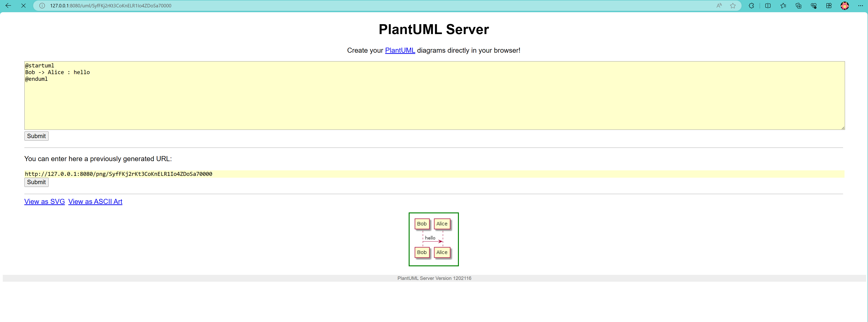Open View as ASCII Art link
868x322 pixels.
pos(95,202)
